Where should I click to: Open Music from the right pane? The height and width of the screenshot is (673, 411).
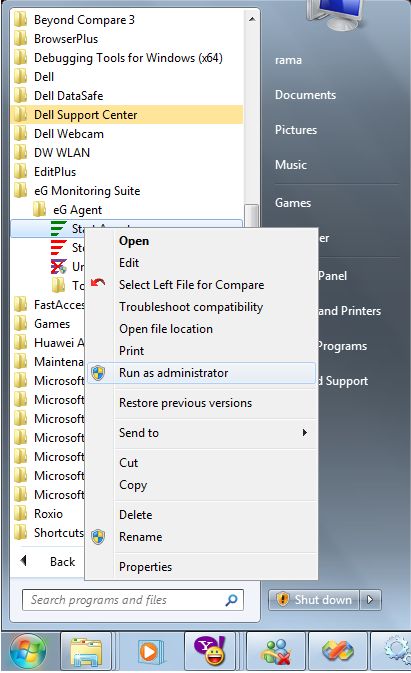coord(290,165)
